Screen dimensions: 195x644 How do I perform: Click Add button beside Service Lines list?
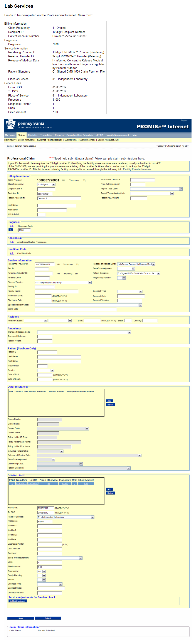point(109,489)
